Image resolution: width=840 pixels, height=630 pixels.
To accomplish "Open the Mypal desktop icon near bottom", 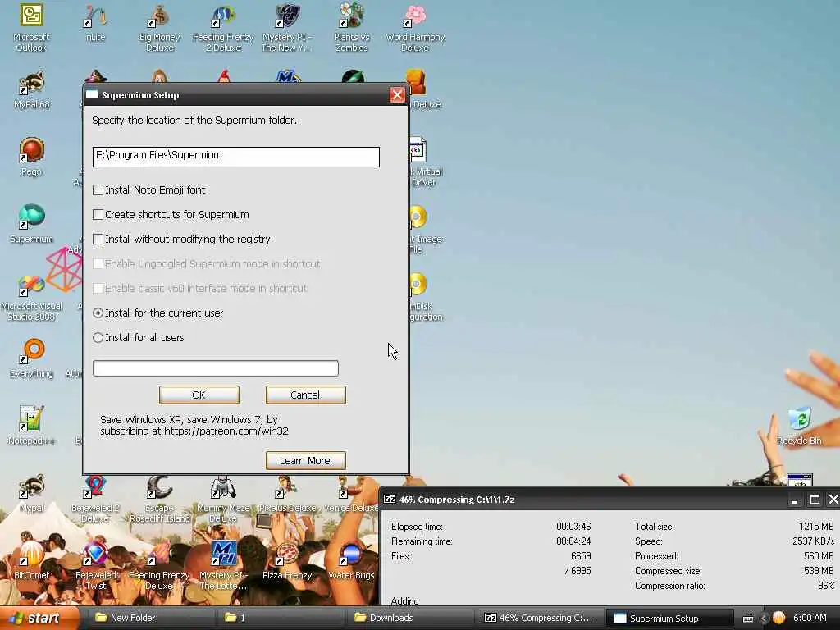I will (x=32, y=493).
